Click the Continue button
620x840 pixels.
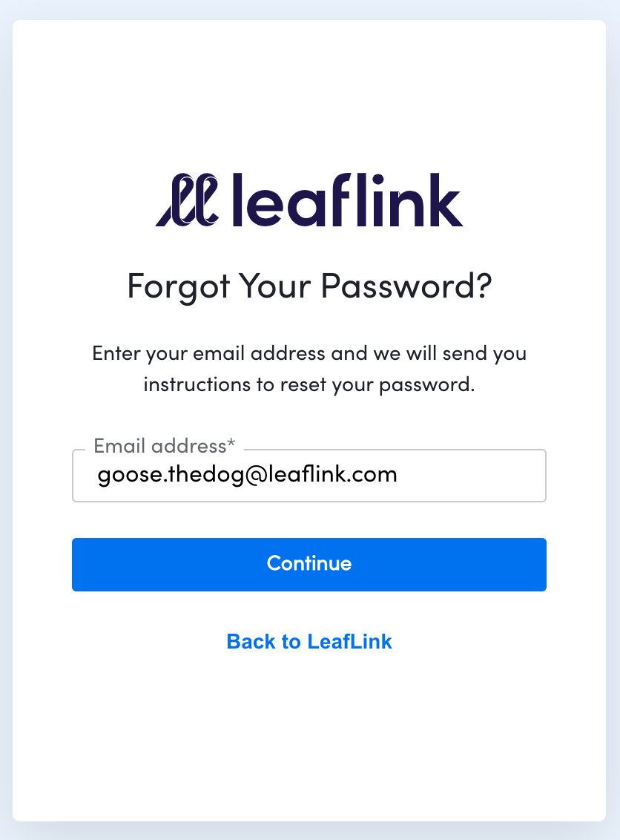309,565
